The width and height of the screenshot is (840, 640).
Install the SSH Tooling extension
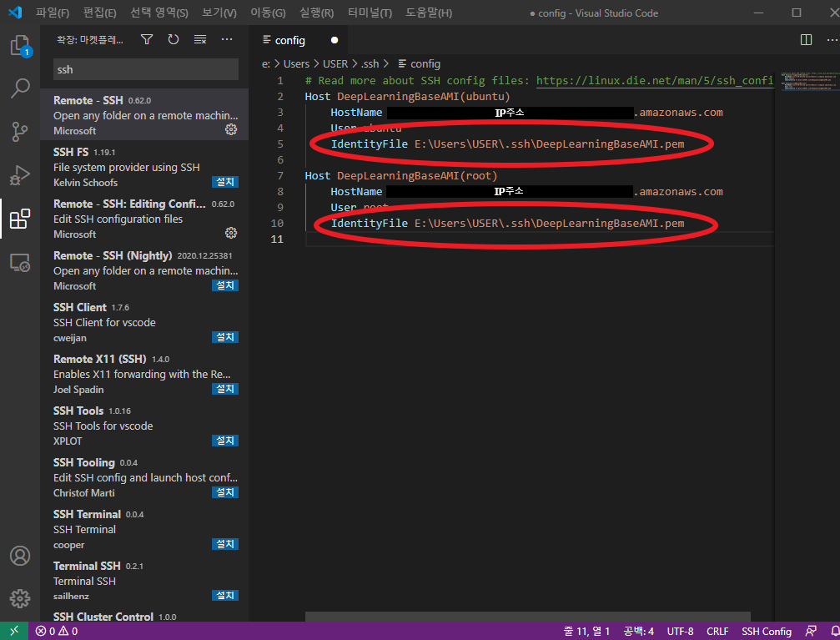225,492
